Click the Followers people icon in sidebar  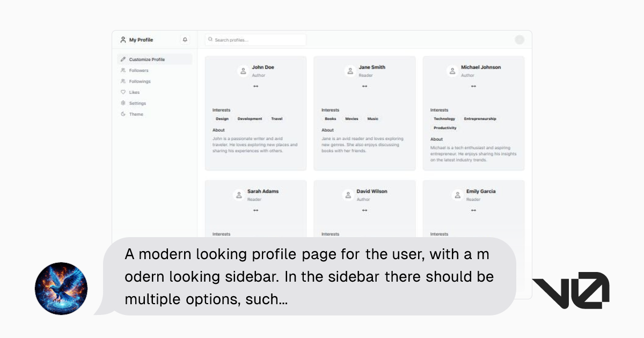(123, 70)
